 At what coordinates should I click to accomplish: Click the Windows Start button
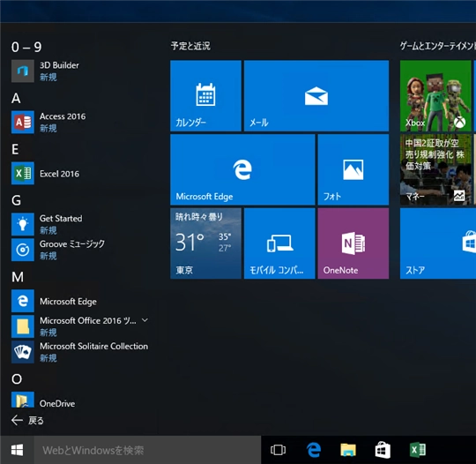tap(17, 450)
